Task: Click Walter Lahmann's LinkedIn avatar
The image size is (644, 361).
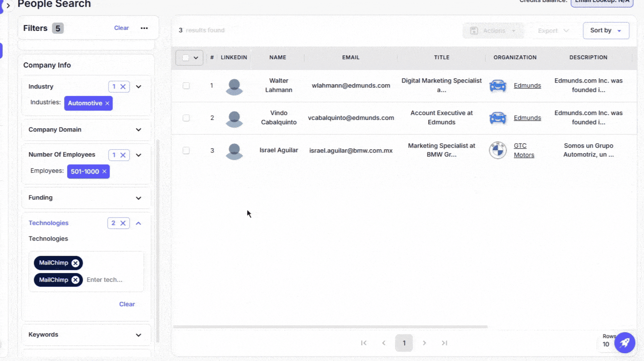Action: pyautogui.click(x=234, y=86)
